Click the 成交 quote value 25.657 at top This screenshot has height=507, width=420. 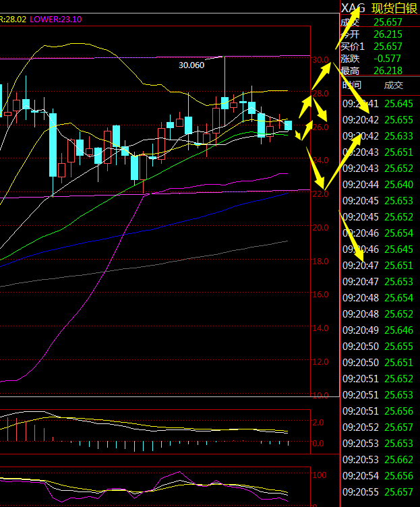coord(388,22)
